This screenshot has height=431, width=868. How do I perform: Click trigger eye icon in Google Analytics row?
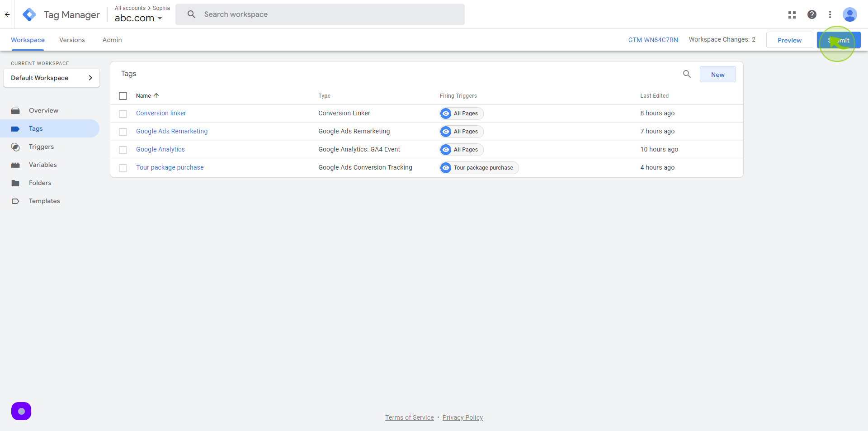tap(446, 150)
